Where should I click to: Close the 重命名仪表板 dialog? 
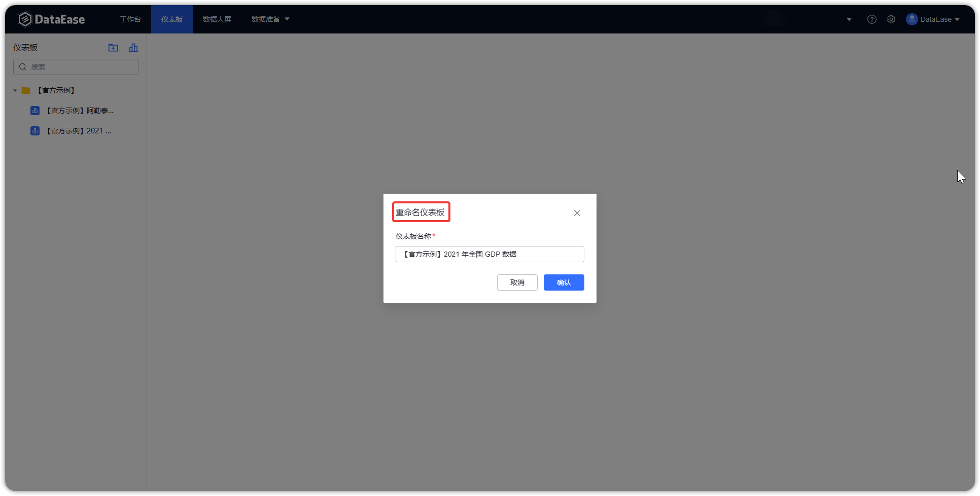click(x=577, y=213)
